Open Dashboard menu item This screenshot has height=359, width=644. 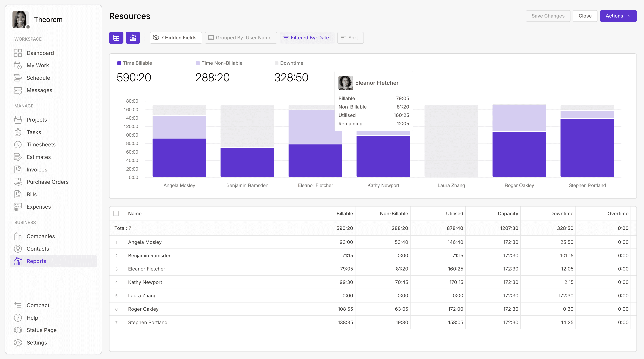(40, 53)
